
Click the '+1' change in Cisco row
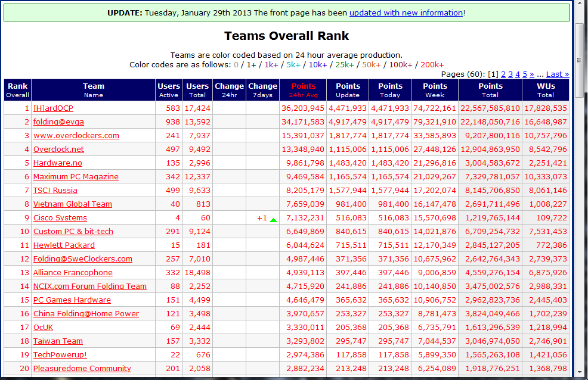click(262, 218)
